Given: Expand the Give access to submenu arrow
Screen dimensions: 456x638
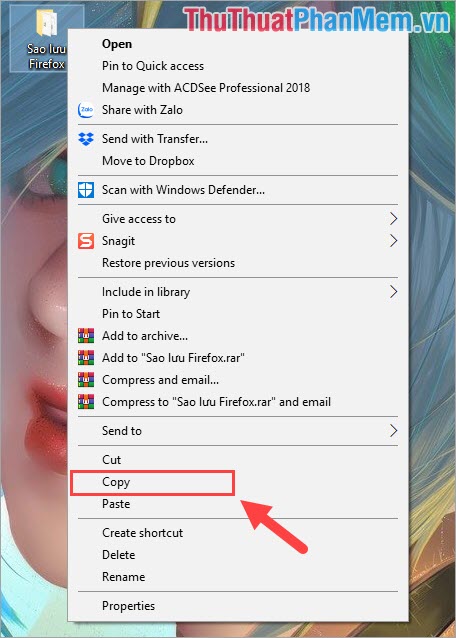Looking at the screenshot, I should tap(393, 219).
